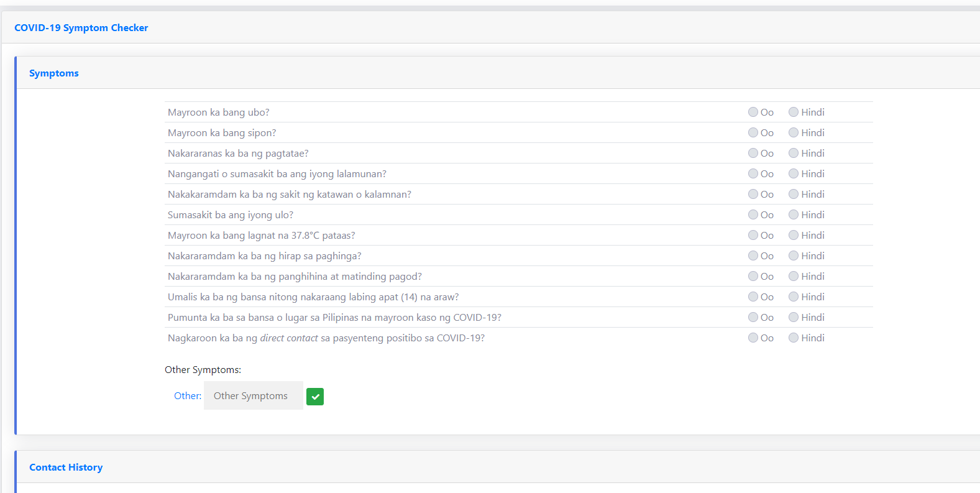Mark Oo for lugar sa Pilipinas question
This screenshot has height=493, width=980.
753,318
